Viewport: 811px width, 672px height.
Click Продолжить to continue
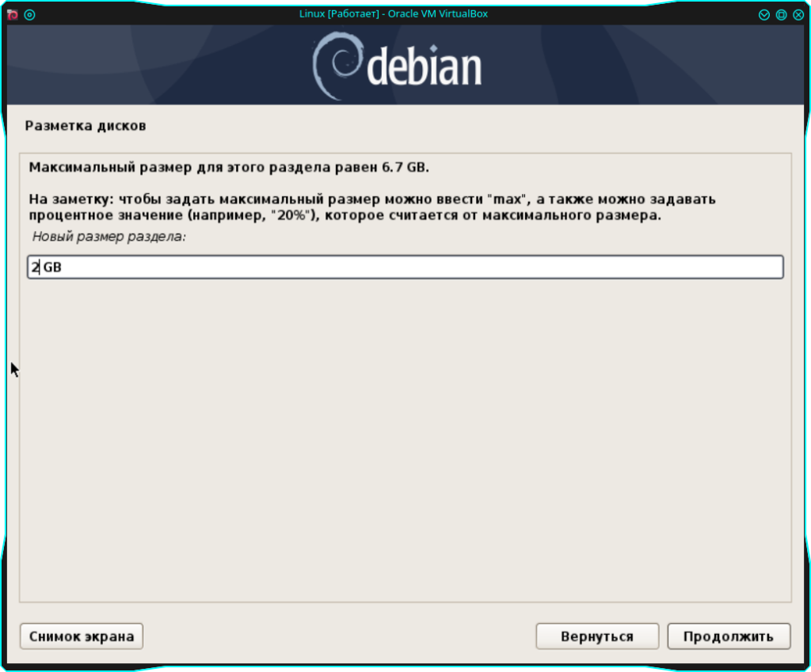pyautogui.click(x=729, y=636)
